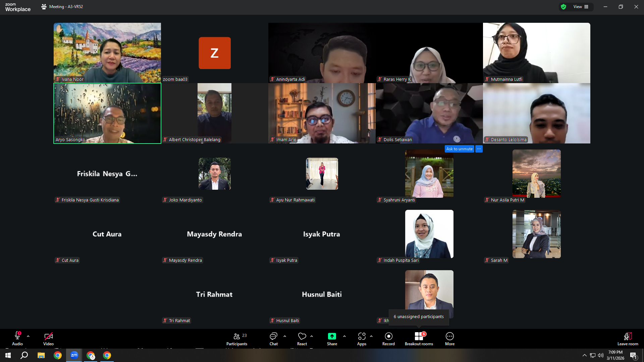Click Joko Mardiyanto's profile picture
This screenshot has width=644, height=362.
pos(215,174)
